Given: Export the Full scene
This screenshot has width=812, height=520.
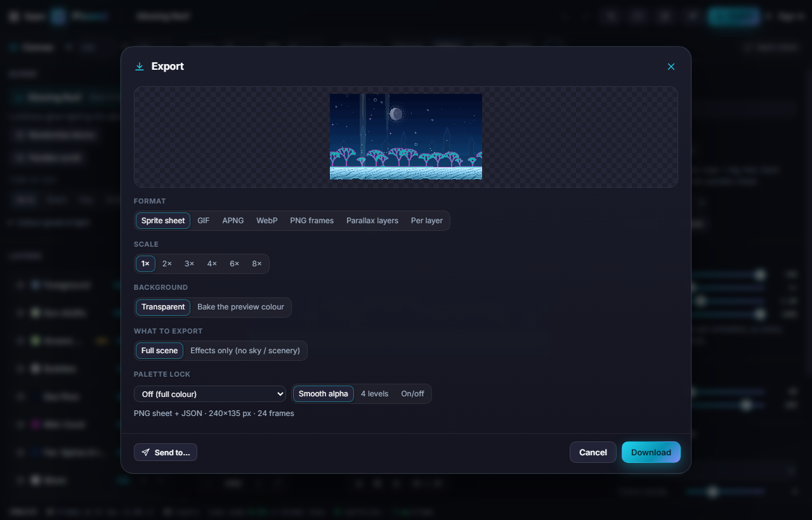Looking at the screenshot, I should click(x=159, y=351).
